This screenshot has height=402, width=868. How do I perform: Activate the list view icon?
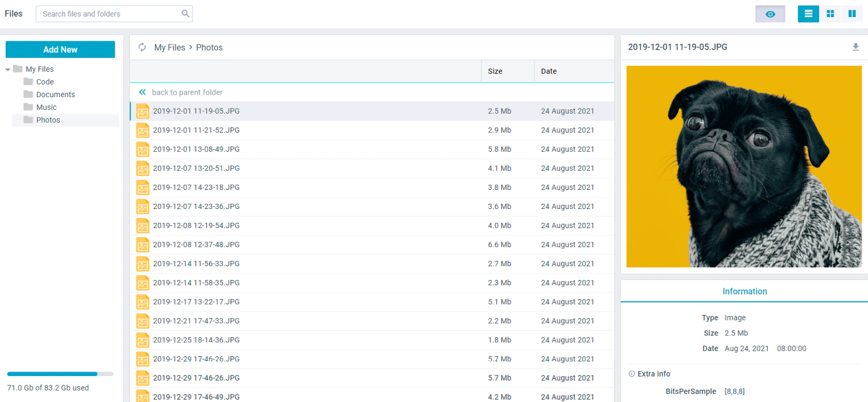808,13
